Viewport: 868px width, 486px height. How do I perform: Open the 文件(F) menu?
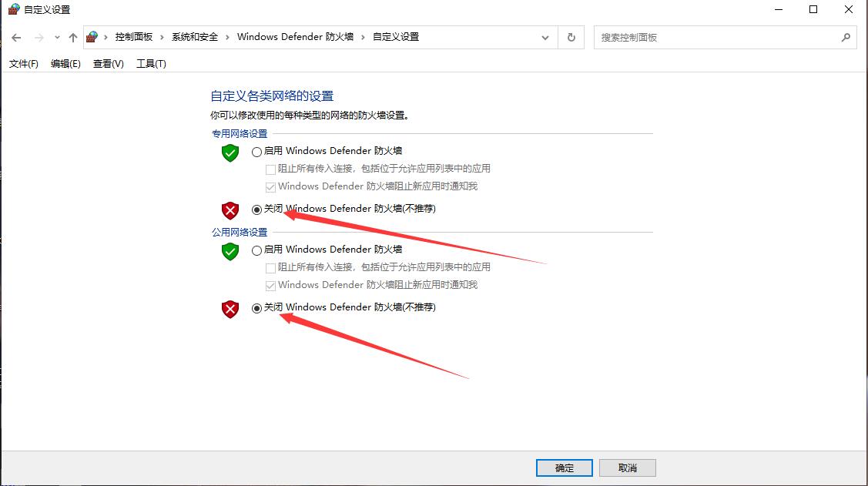(x=24, y=64)
